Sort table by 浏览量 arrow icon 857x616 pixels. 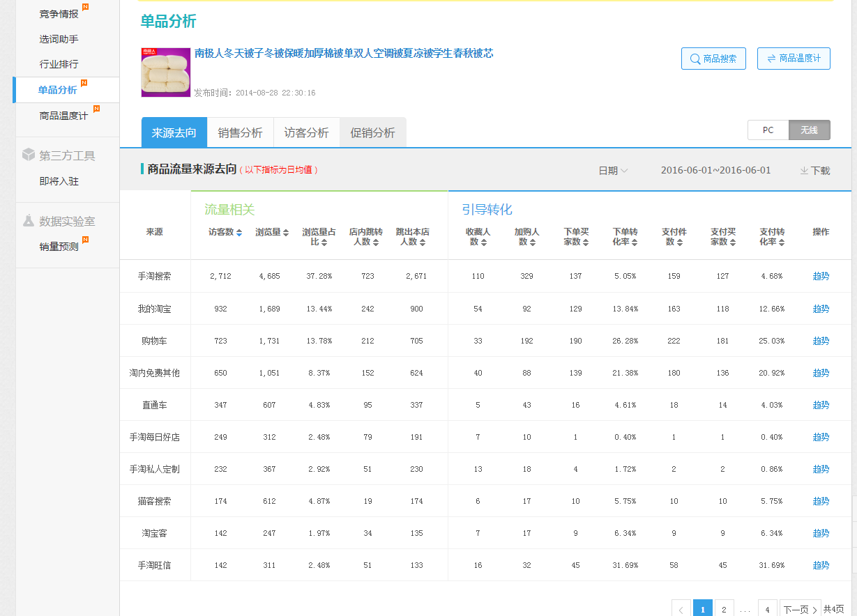tap(286, 233)
